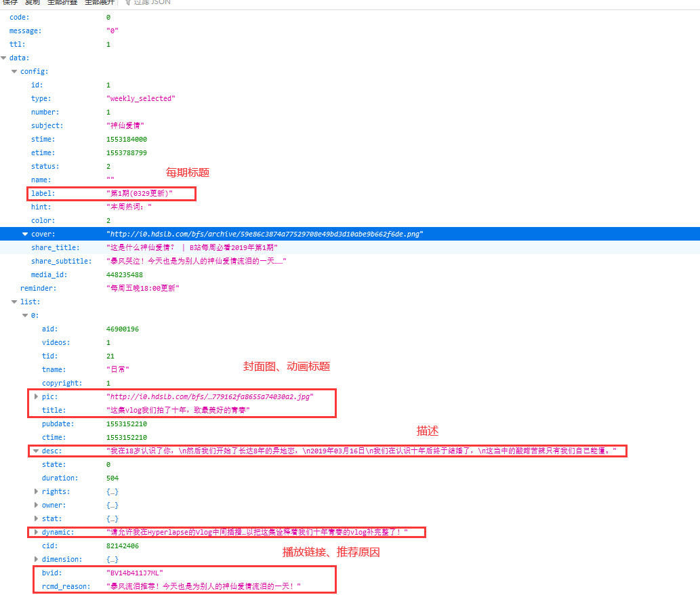The width and height of the screenshot is (700, 595).
Task: Select the pubdate value 1553152210
Action: (x=126, y=424)
